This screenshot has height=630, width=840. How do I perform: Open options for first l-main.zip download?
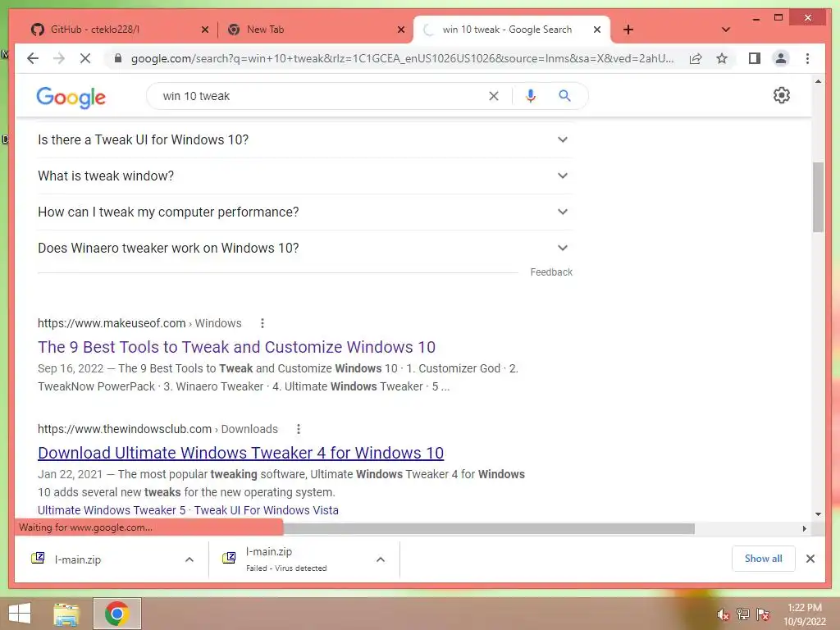tap(189, 559)
